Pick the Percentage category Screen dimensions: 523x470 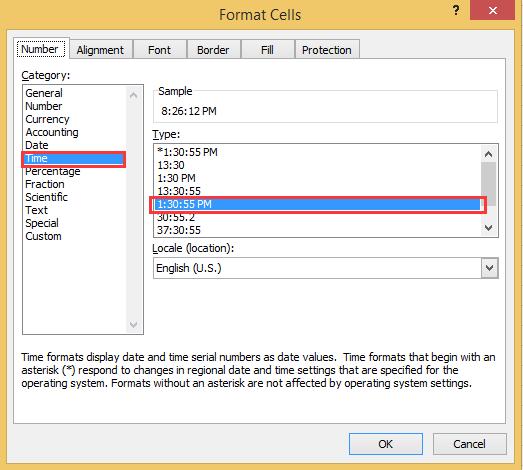point(75,171)
